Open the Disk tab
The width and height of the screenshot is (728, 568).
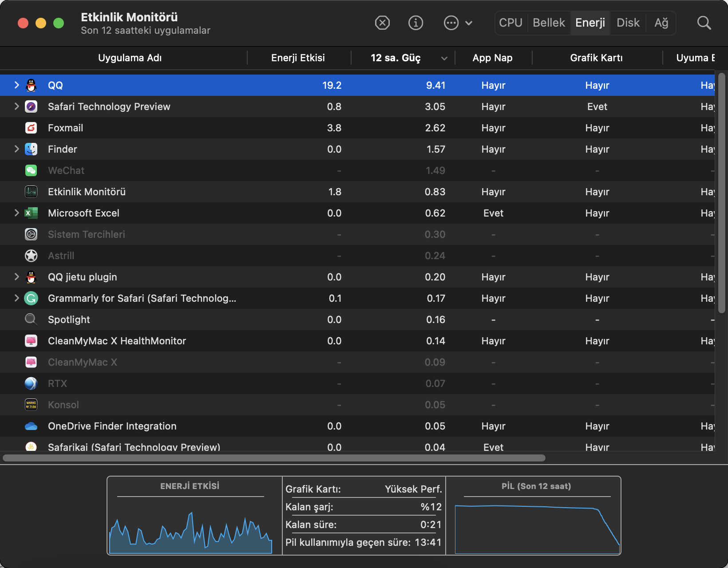point(628,23)
